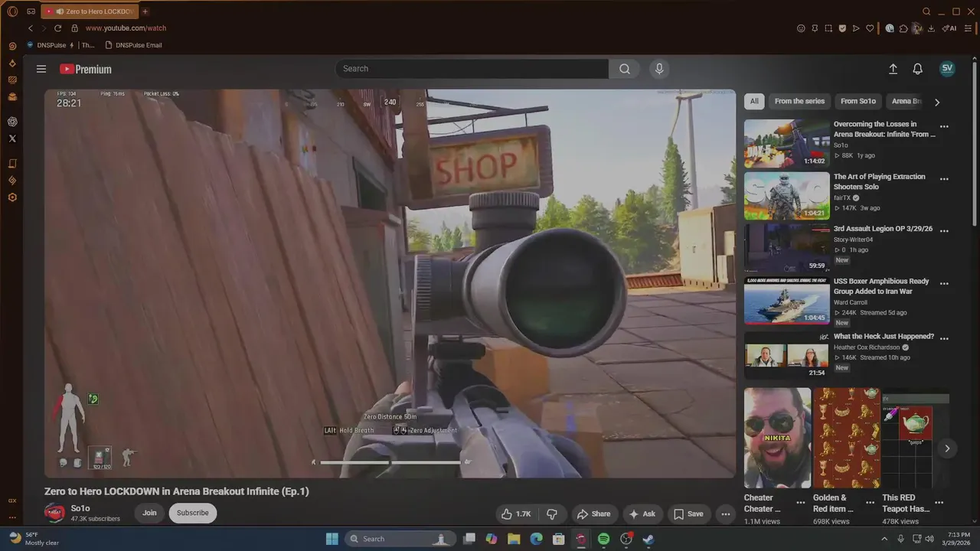The image size is (980, 551).
Task: Add page to bookmarks heart icon
Action: click(870, 28)
